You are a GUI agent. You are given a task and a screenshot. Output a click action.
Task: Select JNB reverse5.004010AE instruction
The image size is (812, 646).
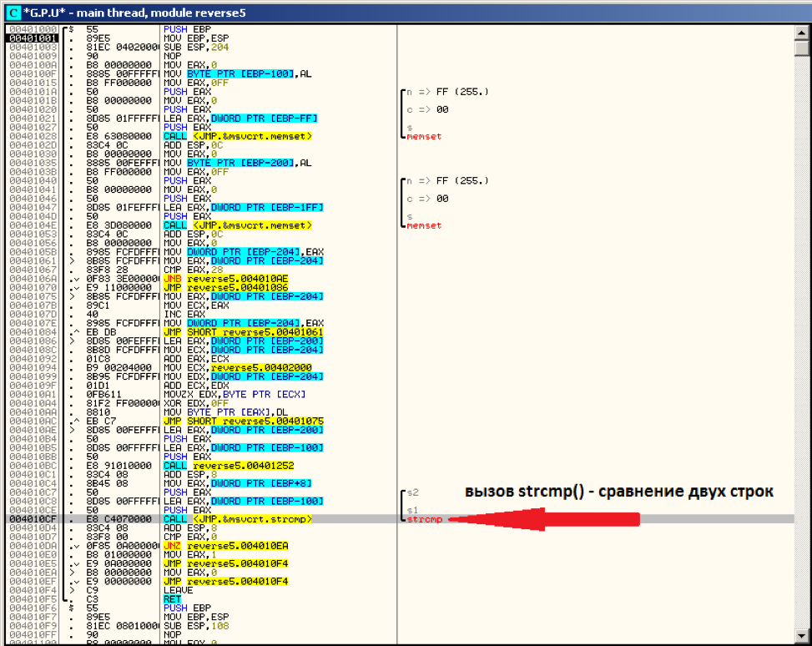tap(226, 279)
